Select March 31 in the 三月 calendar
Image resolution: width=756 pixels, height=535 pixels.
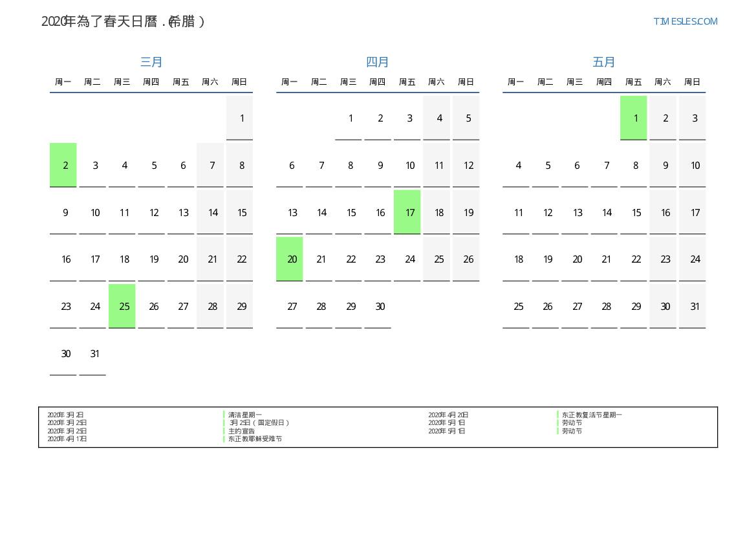[92, 354]
